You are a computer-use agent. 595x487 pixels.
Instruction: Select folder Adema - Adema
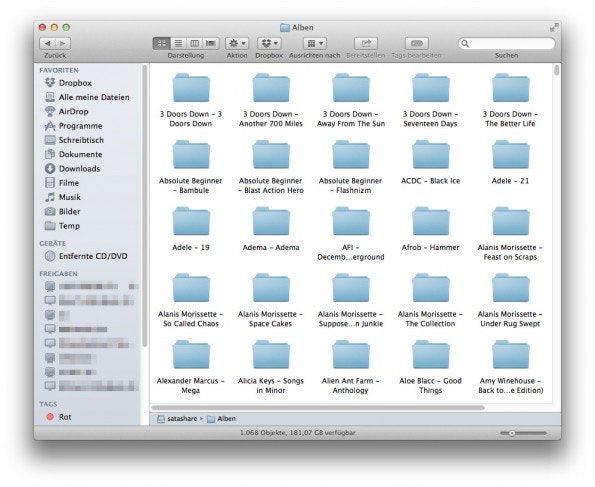point(271,230)
